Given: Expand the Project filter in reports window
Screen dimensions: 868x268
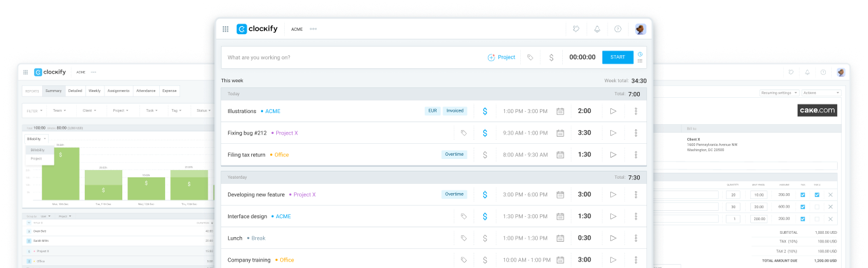Looking at the screenshot, I should (120, 110).
